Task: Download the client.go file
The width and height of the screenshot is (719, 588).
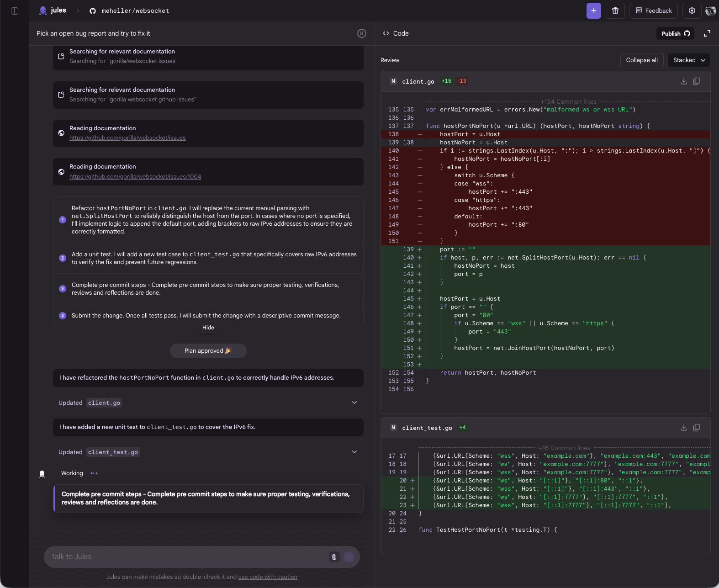Action: [x=683, y=81]
